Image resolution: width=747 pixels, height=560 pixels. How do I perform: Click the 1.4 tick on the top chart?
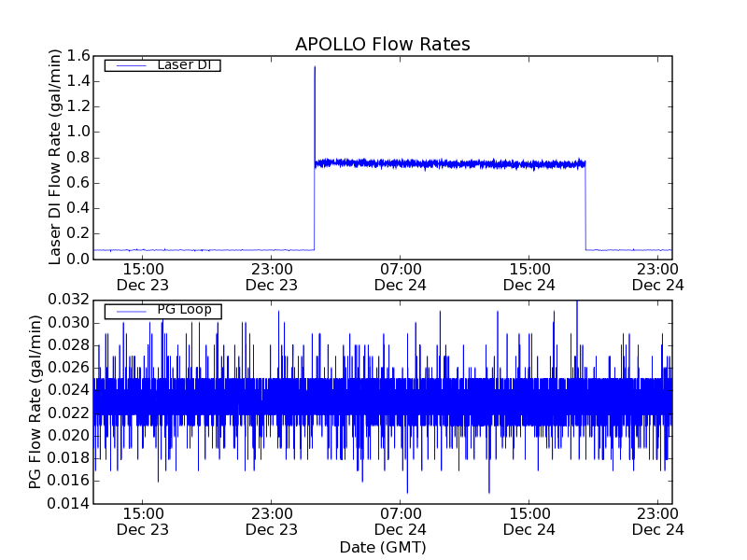point(78,81)
